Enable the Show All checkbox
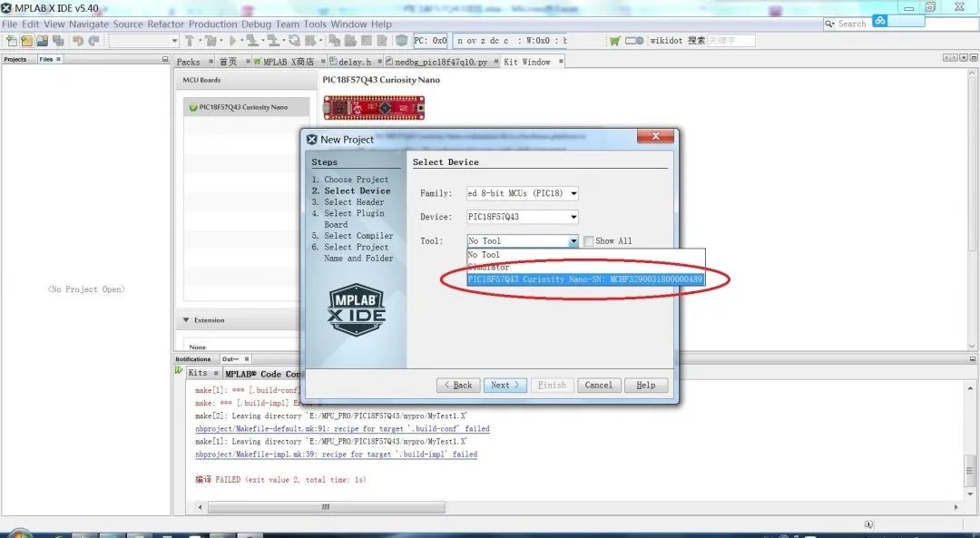This screenshot has height=538, width=980. [588, 241]
